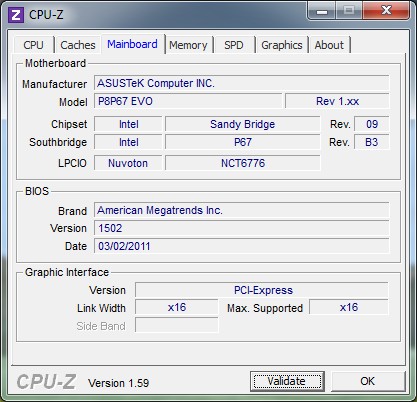Click the BIOS version field 1502

click(x=242, y=228)
